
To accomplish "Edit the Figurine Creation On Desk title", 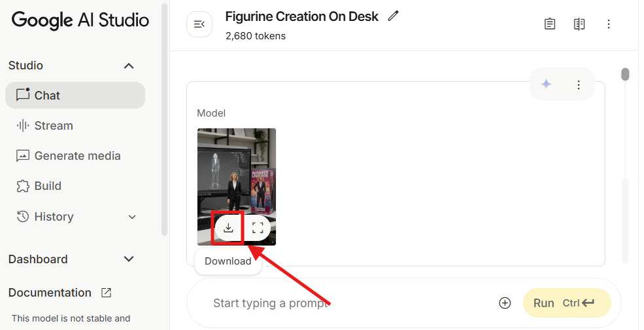I will (x=393, y=16).
